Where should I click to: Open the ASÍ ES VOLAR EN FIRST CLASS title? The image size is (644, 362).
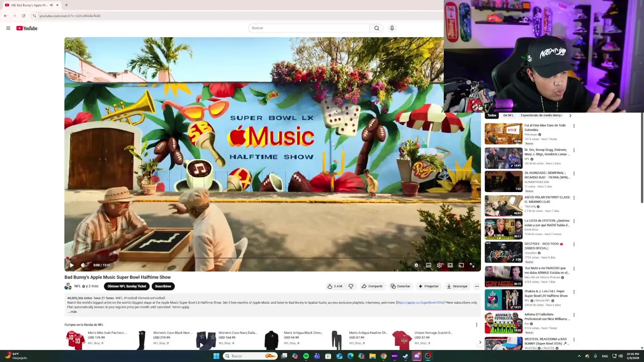pos(547,200)
